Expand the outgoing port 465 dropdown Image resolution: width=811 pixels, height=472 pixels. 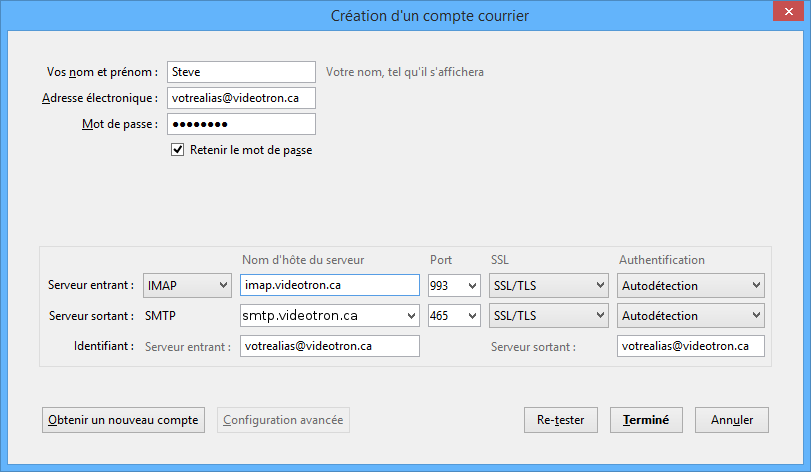click(x=454, y=315)
